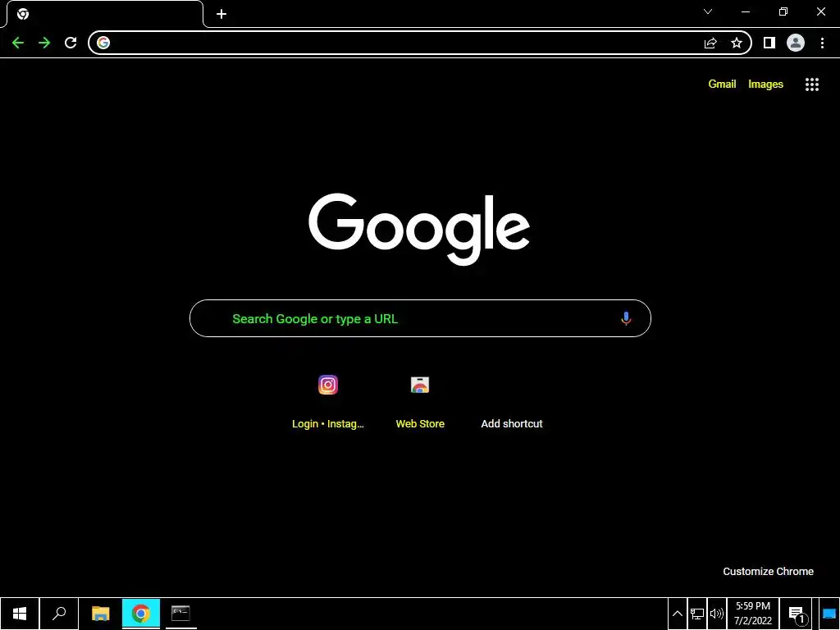Open Chrome's three-dot menu
The height and width of the screenshot is (630, 840).
[x=822, y=43]
